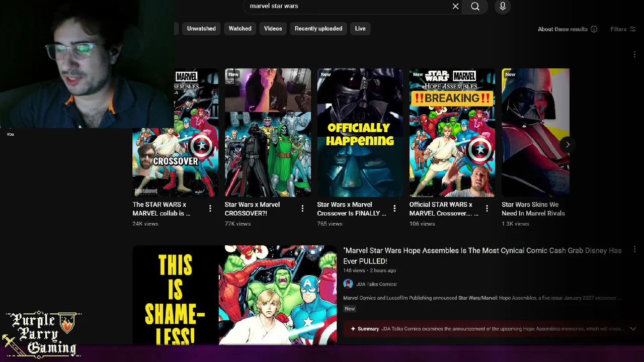Click the 'New' badge under JDA Talks Comics description
644x362 pixels.
[350, 309]
